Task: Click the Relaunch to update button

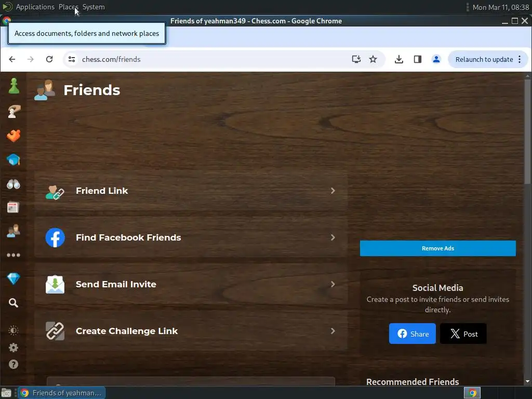Action: [484, 59]
